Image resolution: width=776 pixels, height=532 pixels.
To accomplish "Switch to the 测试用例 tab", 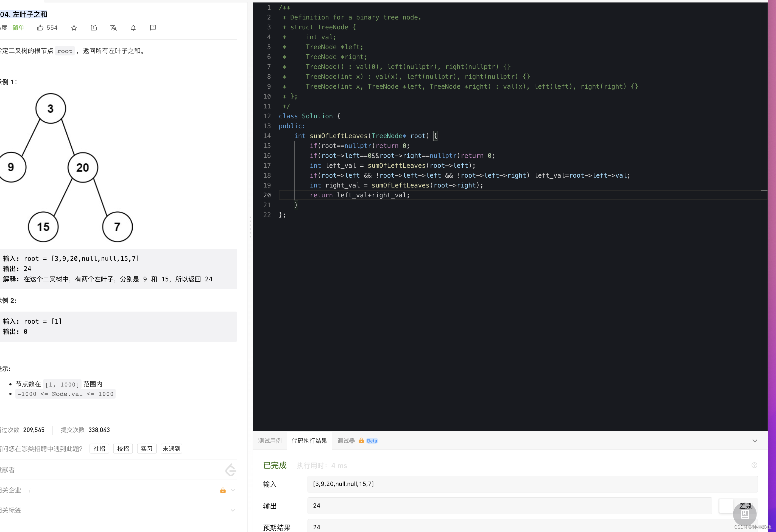I will click(x=270, y=441).
